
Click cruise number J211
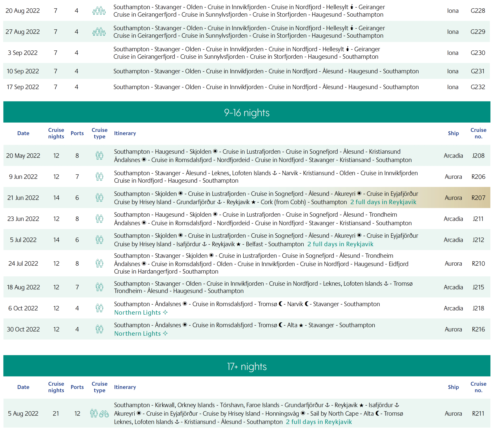click(x=478, y=219)
